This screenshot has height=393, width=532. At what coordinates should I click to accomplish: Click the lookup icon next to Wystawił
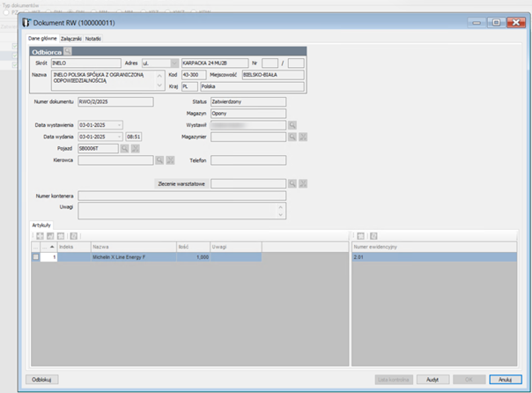point(292,126)
